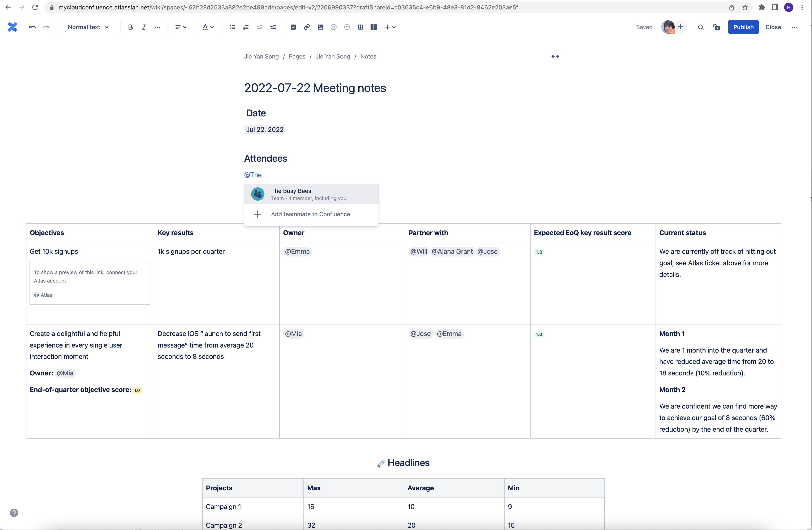This screenshot has width=812, height=530.
Task: Select the Normal text style dropdown
Action: [88, 27]
